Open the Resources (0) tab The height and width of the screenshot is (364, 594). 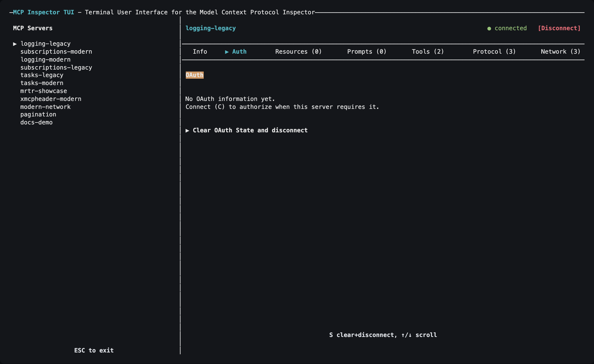298,51
